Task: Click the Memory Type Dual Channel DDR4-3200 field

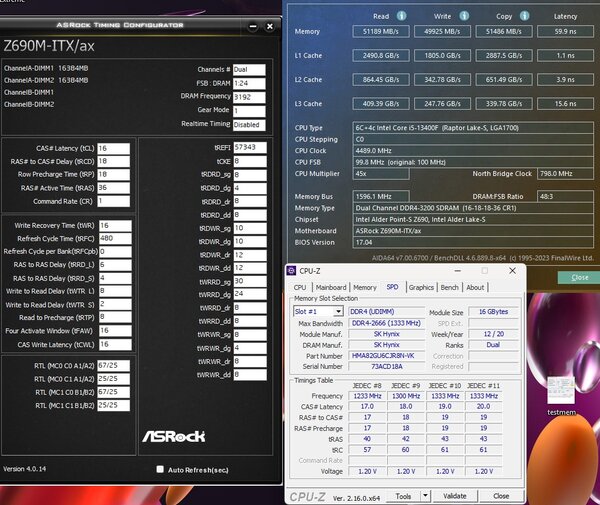Action: (473, 208)
